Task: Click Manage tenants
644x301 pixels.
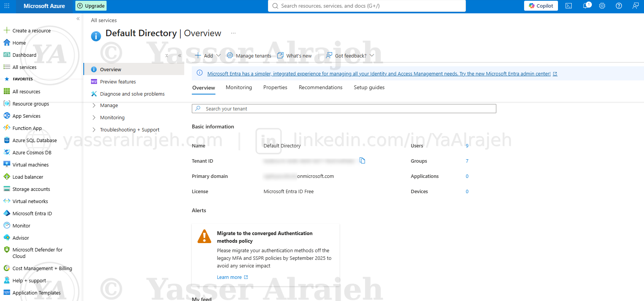Action: click(x=249, y=56)
